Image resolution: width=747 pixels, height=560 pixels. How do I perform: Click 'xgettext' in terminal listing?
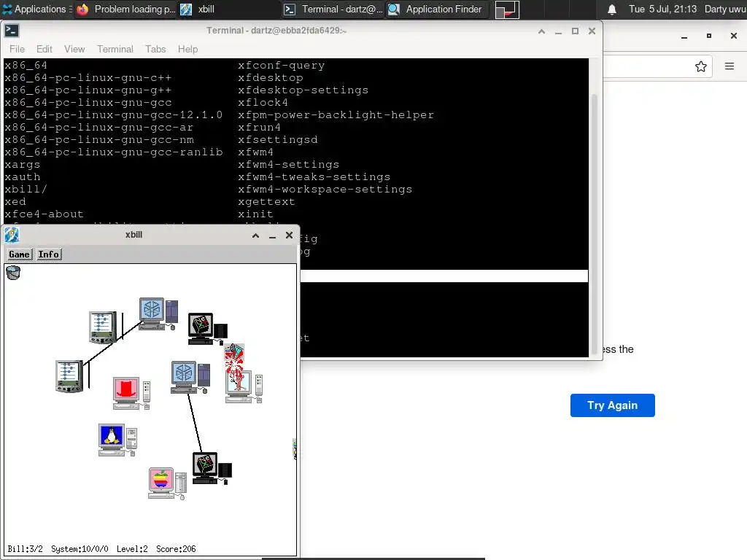266,201
